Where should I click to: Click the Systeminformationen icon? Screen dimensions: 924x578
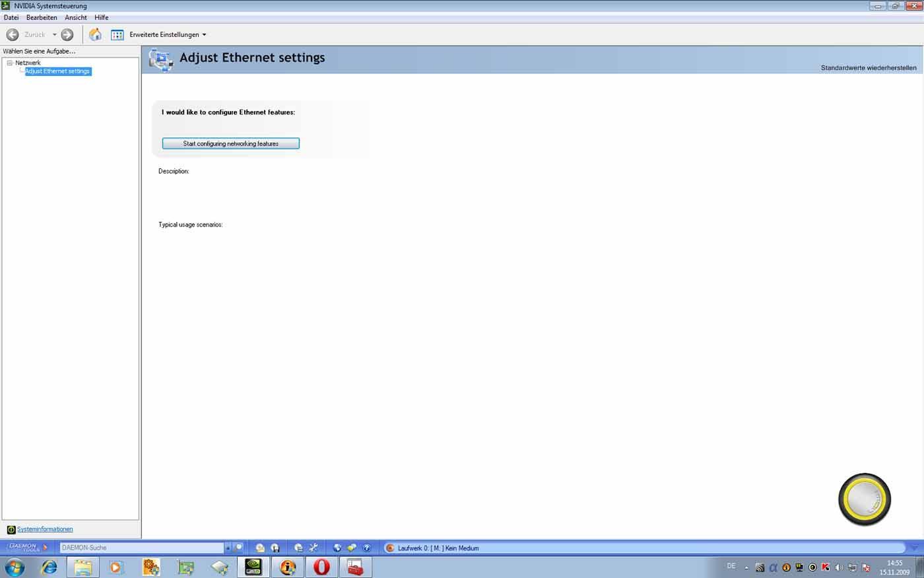11,530
